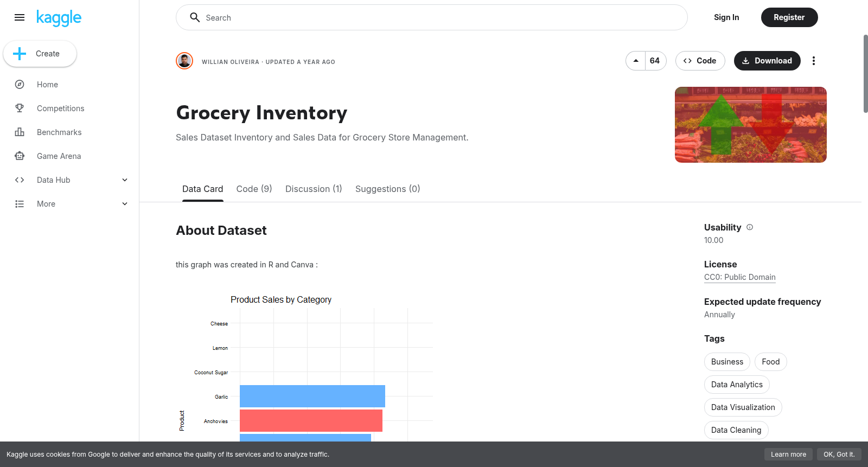Image resolution: width=868 pixels, height=467 pixels.
Task: Upvote the dataset with the arrow
Action: point(636,61)
